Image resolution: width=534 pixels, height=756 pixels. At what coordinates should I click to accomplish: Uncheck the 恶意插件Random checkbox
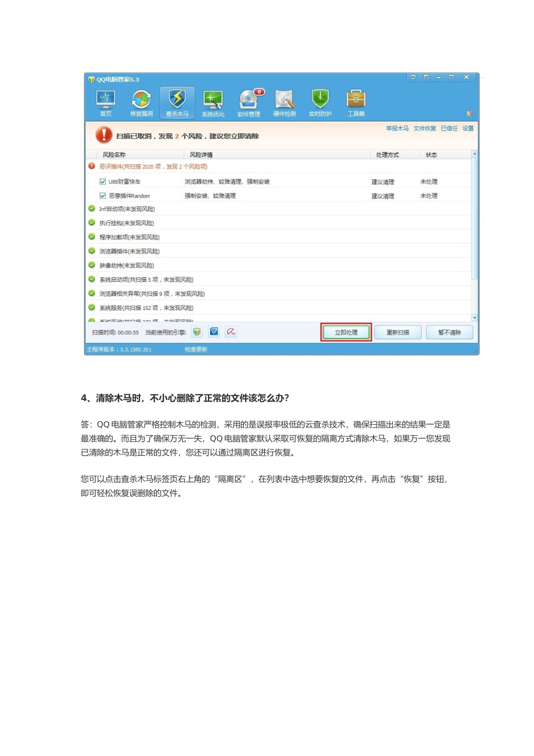click(102, 196)
